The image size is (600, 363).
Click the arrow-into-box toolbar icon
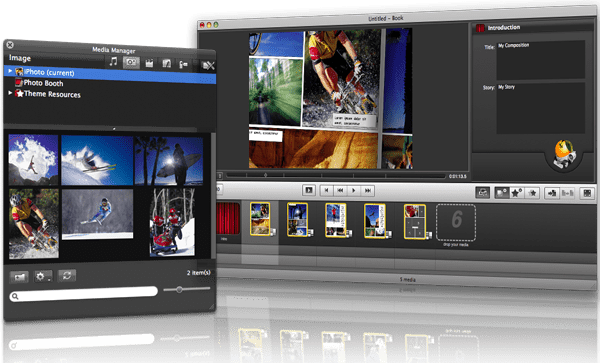pos(552,193)
